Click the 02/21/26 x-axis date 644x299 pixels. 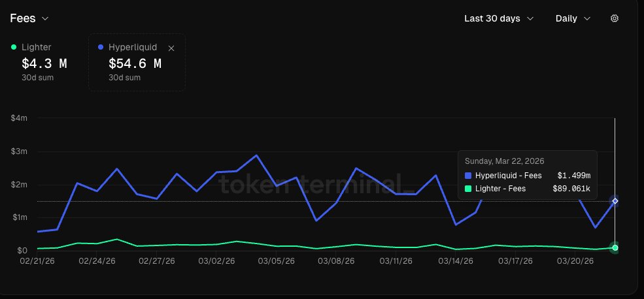[38, 261]
